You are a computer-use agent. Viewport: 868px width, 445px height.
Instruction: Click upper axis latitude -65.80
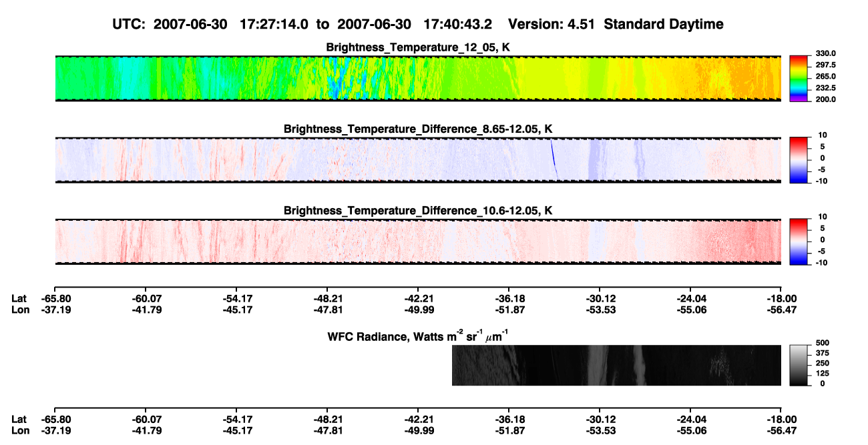pyautogui.click(x=55, y=299)
